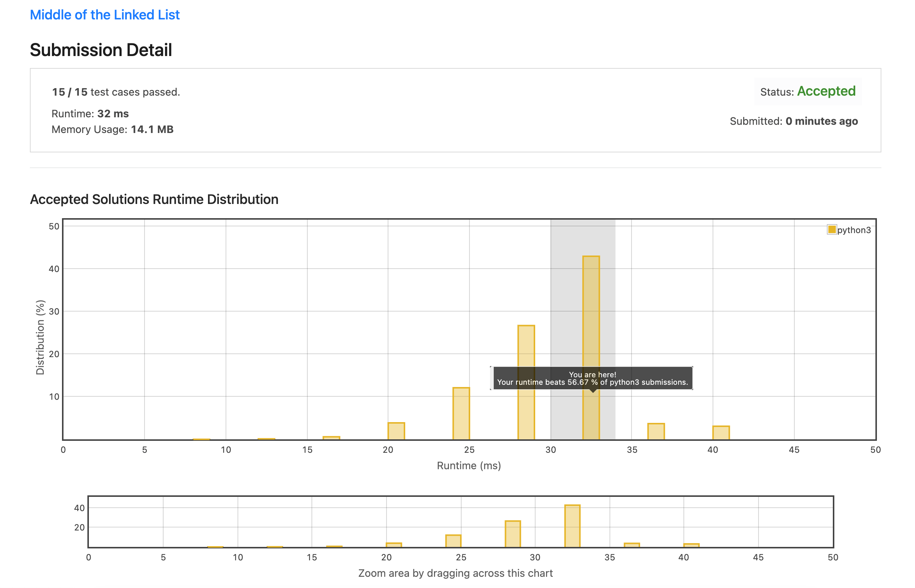
Task: Click the 14.1 MB memory usage value
Action: click(x=152, y=129)
